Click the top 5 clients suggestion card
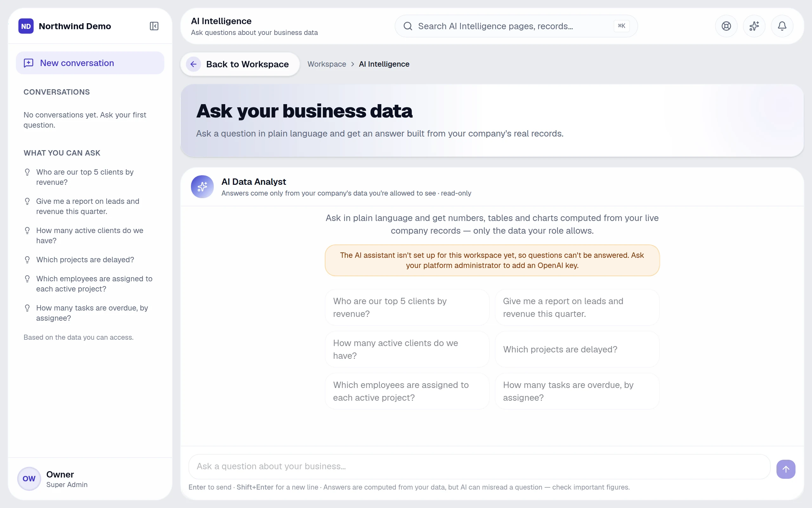 pyautogui.click(x=407, y=307)
